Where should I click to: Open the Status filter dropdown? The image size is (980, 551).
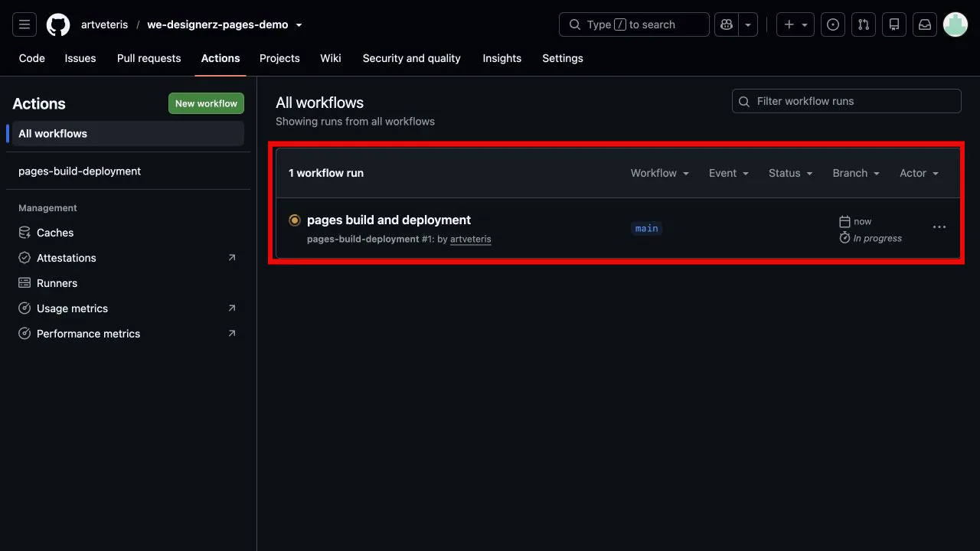(790, 173)
